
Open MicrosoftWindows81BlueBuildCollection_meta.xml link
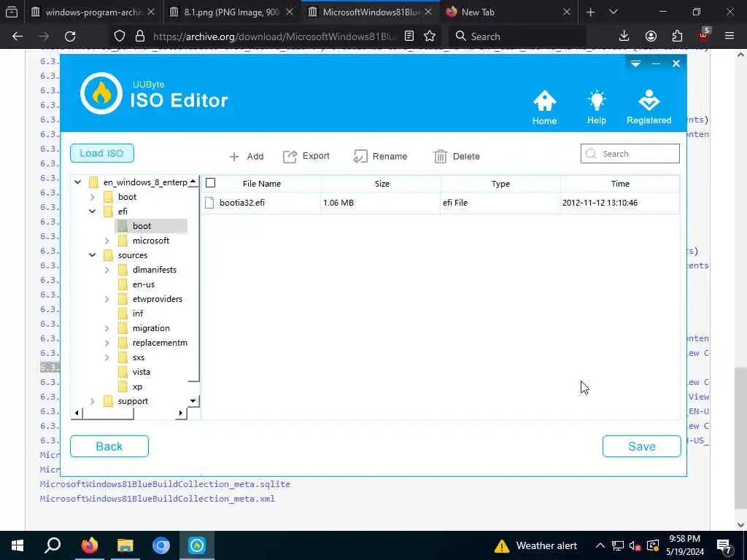click(158, 499)
